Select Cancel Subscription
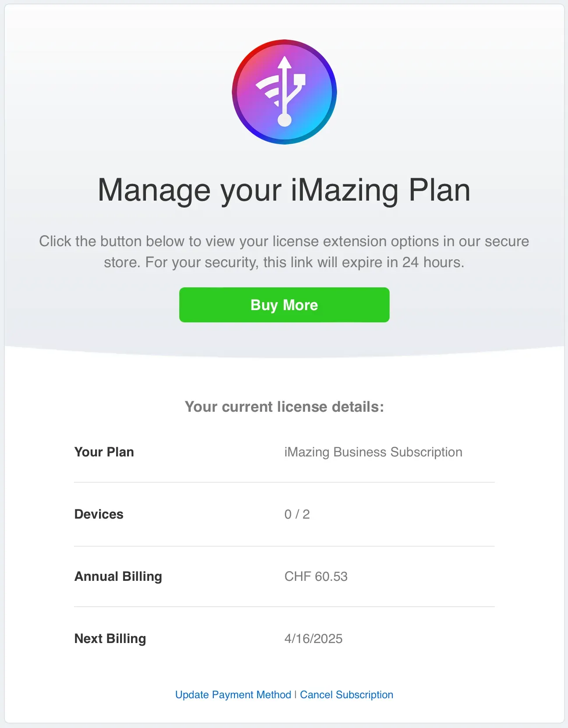 coord(346,695)
